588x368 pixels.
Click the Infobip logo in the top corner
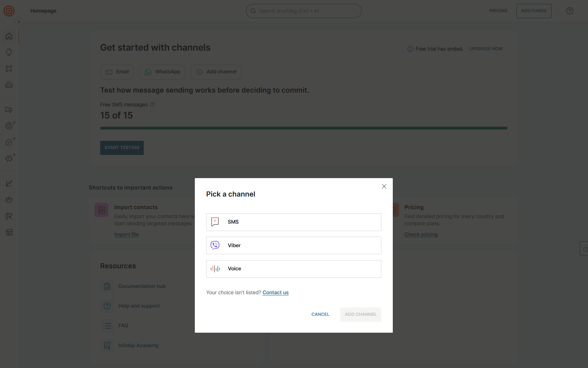[9, 11]
